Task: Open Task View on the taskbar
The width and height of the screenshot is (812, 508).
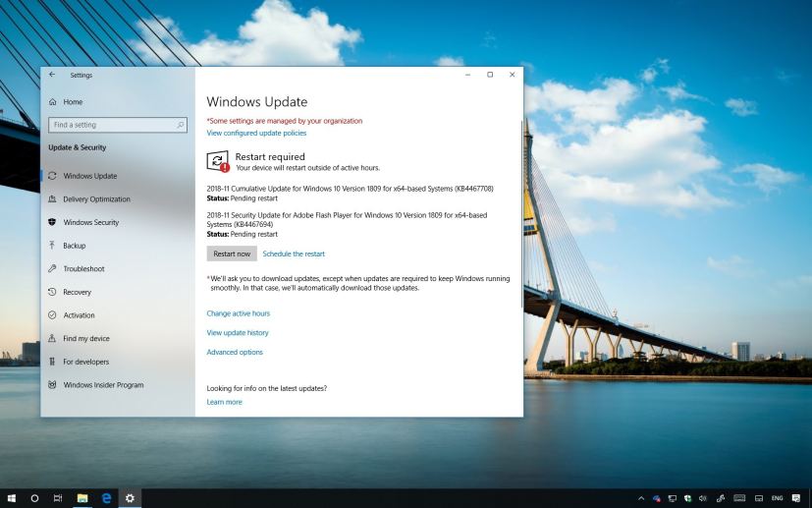Action: pos(58,498)
